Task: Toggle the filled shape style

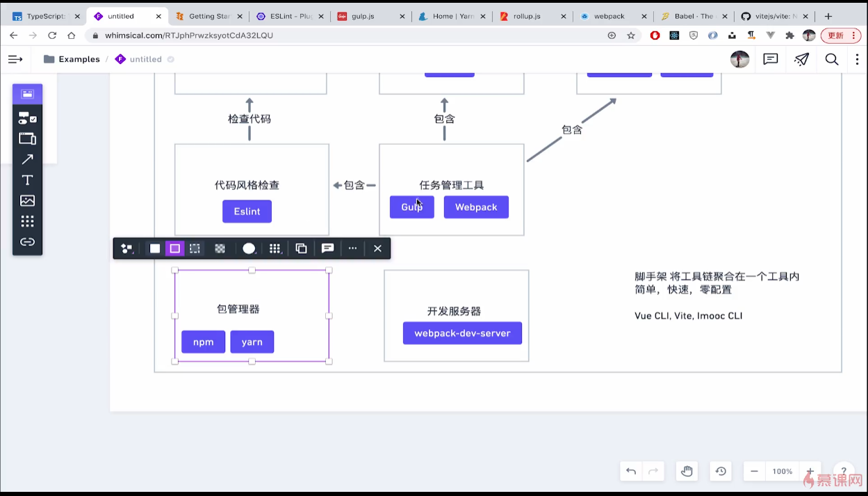Action: click(x=154, y=248)
